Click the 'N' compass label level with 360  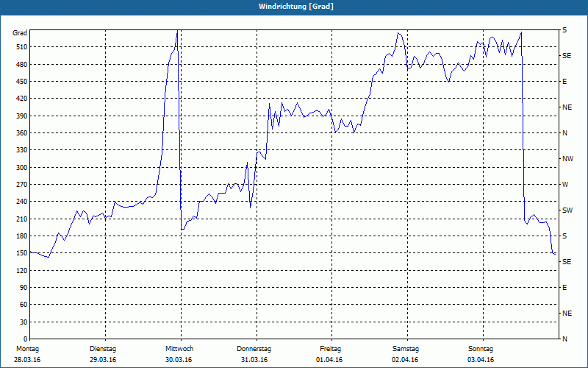pyautogui.click(x=565, y=133)
